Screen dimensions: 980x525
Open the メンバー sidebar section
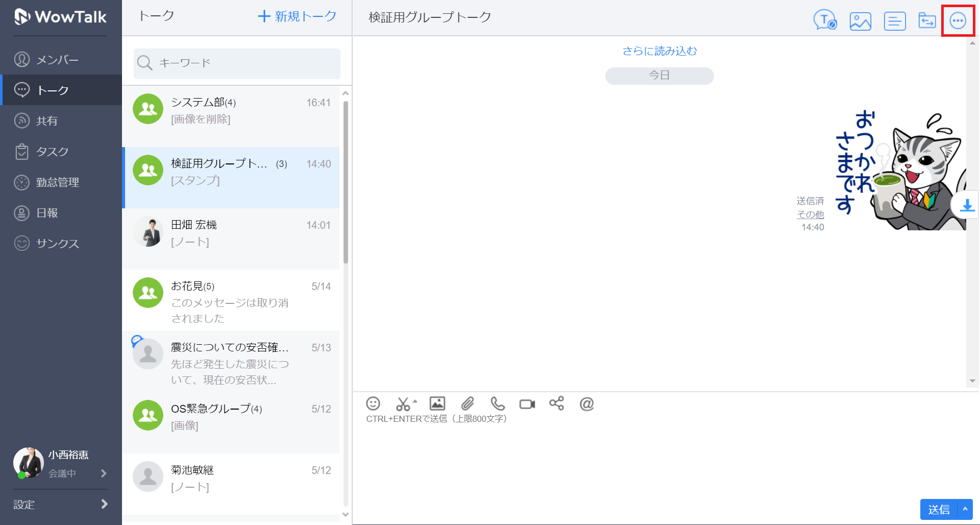point(61,60)
